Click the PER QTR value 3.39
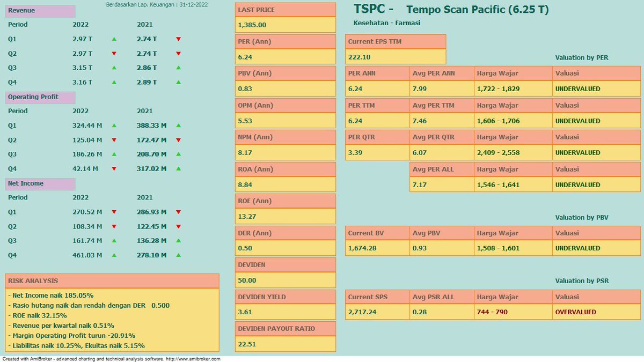The width and height of the screenshot is (644, 362). [x=377, y=152]
